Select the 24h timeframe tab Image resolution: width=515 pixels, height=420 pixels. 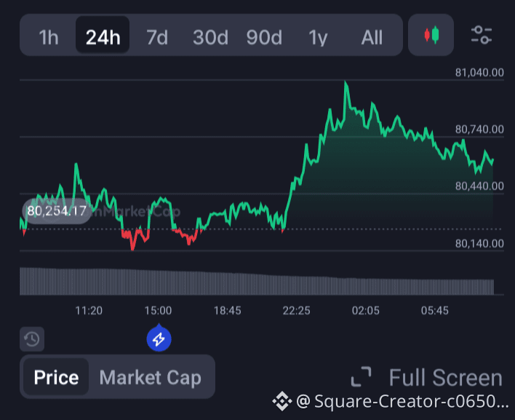(103, 35)
